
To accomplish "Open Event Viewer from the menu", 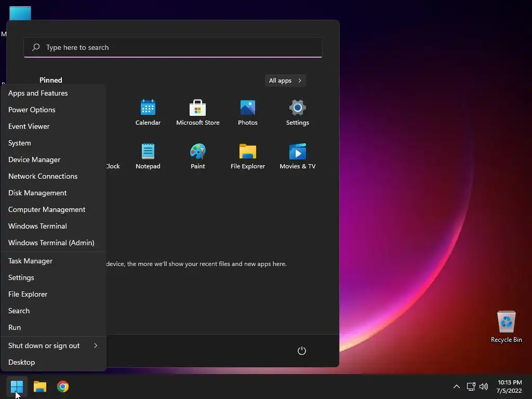I will [54, 127].
